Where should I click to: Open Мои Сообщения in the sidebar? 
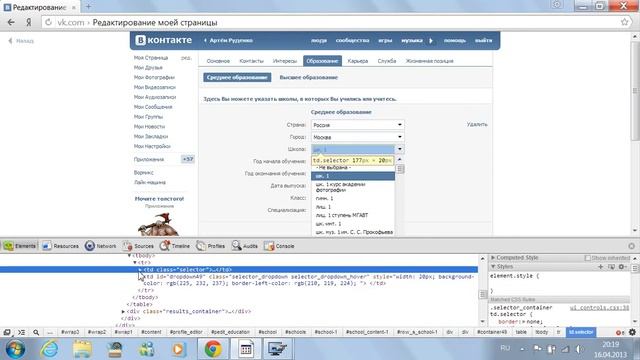coord(153,107)
